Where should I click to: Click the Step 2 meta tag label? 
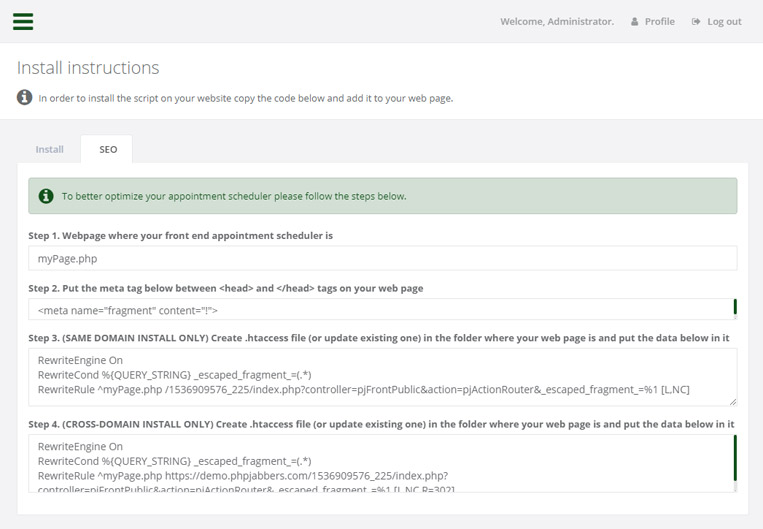click(226, 288)
